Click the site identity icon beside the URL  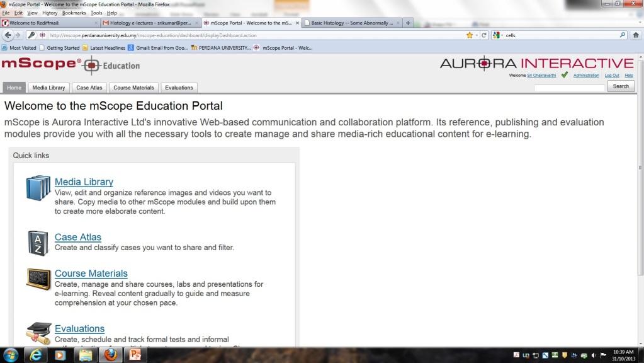[x=42, y=35]
